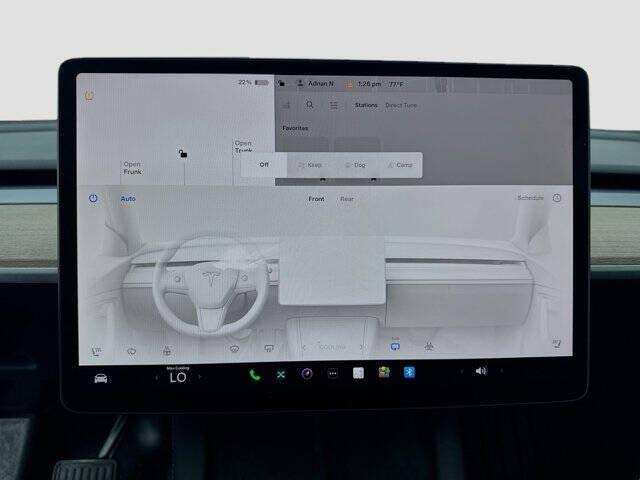Increase volume with right arrow by speaker
Viewport: 640px width, 480px height.
[502, 371]
